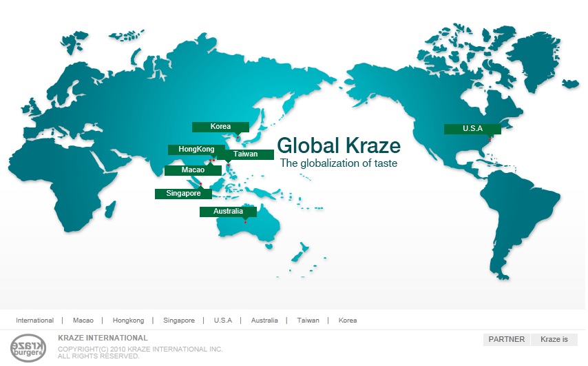Open the HongKong map label

[x=196, y=150]
